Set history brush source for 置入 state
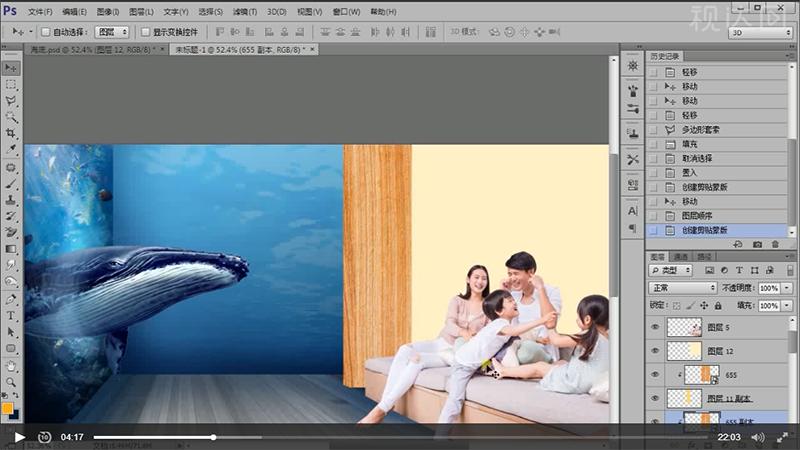Image resolution: width=800 pixels, height=450 pixels. tap(653, 173)
